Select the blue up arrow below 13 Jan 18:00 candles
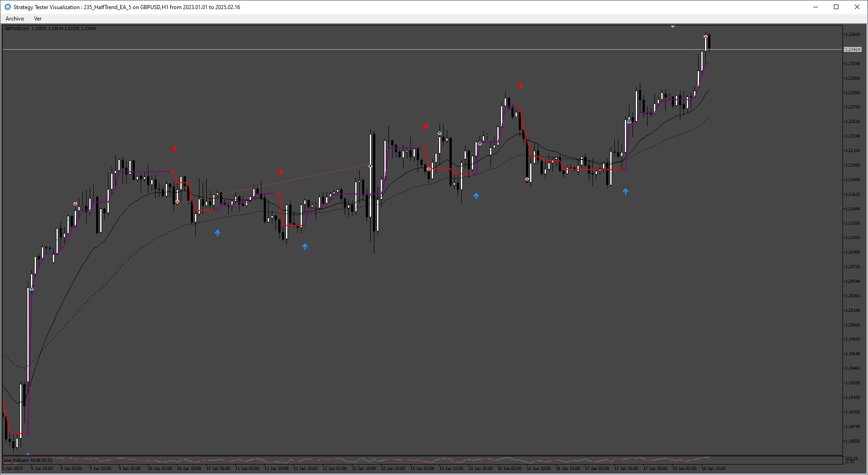 coord(476,196)
